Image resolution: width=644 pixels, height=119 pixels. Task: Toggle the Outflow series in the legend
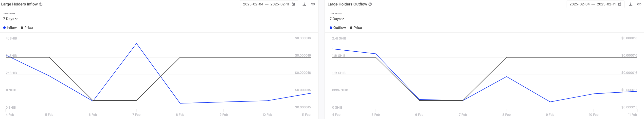[338, 28]
